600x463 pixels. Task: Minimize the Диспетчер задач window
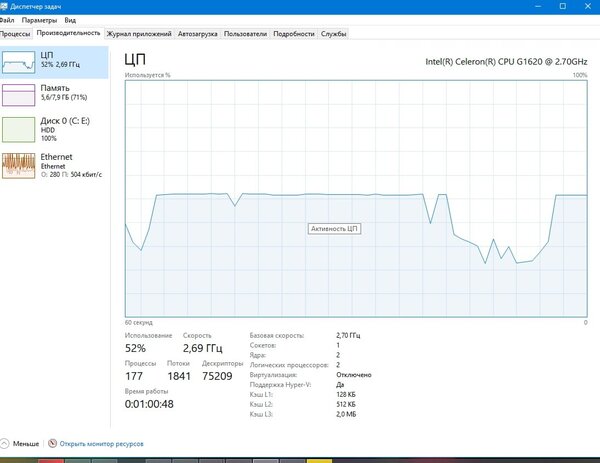pos(538,6)
